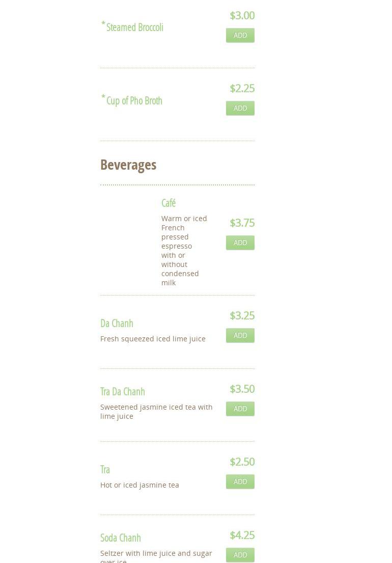Add the Tra jasmine tea

(x=240, y=481)
